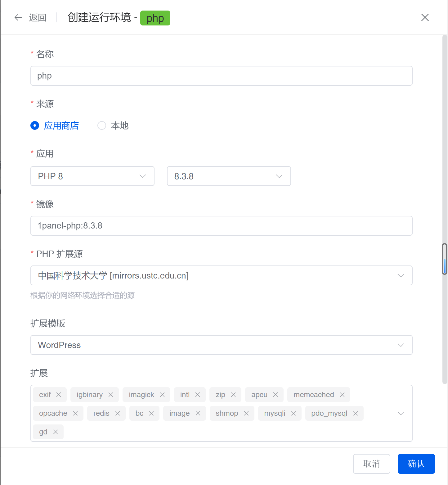Click the 返回 link
The width and height of the screenshot is (448, 485).
tap(38, 18)
